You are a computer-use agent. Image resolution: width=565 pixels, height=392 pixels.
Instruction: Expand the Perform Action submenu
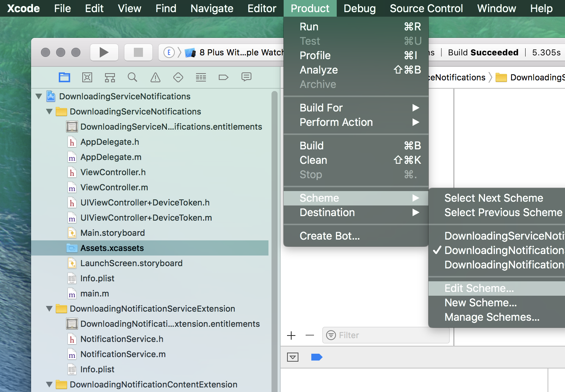416,122
